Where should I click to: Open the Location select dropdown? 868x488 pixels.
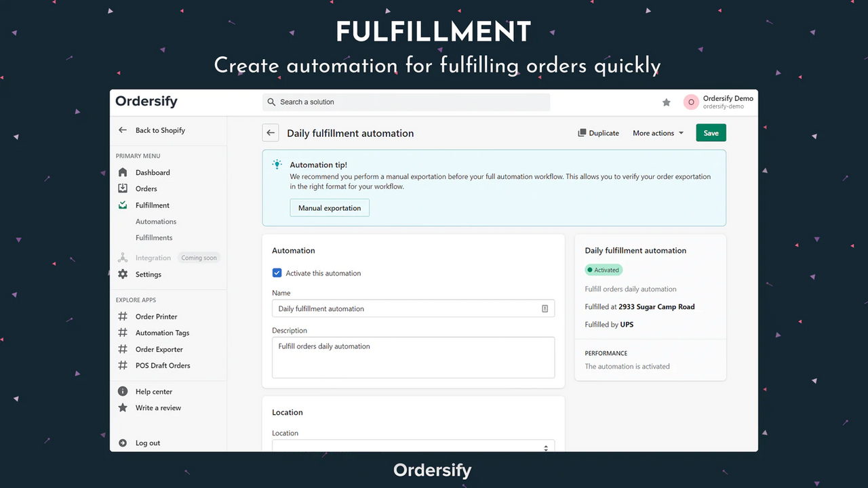[413, 446]
